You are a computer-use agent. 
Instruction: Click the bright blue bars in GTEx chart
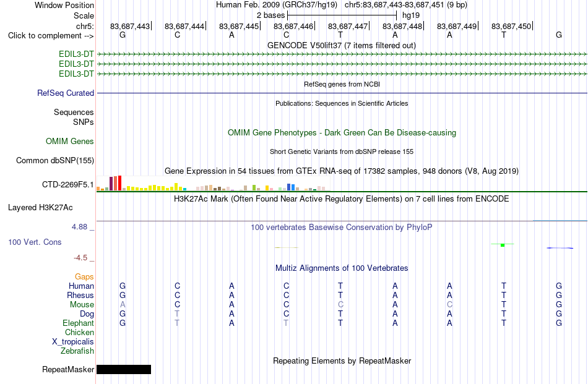click(291, 187)
